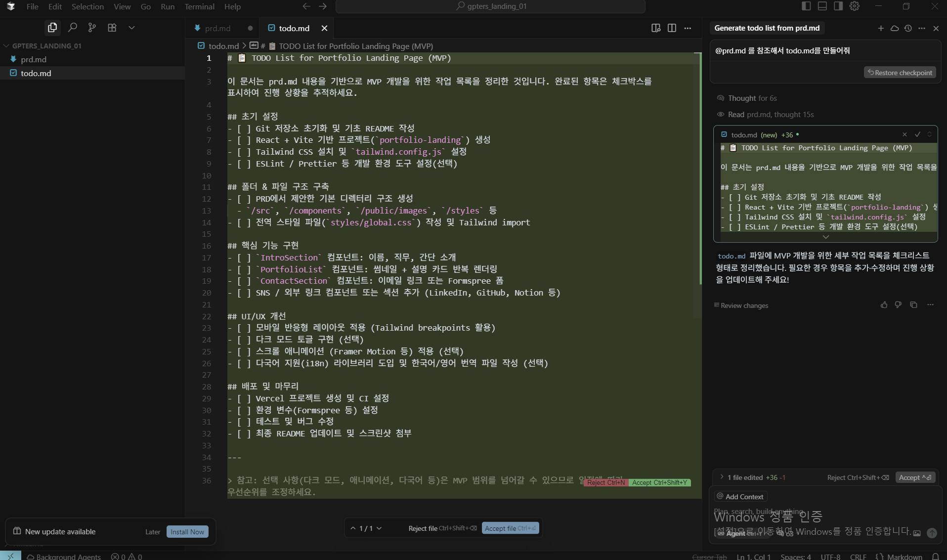Open editor more actions ellipsis
Viewport: 947px width, 560px height.
pyautogui.click(x=688, y=28)
